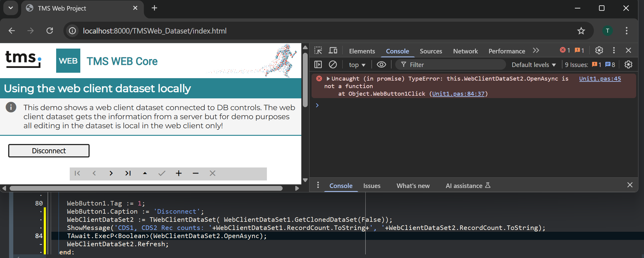Open a new browser tab
The image size is (644, 258).
click(x=154, y=8)
